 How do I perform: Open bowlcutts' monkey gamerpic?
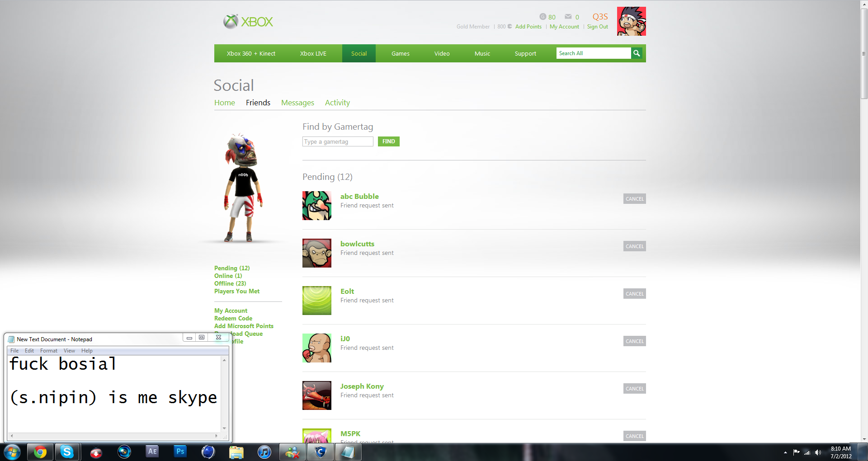[317, 253]
